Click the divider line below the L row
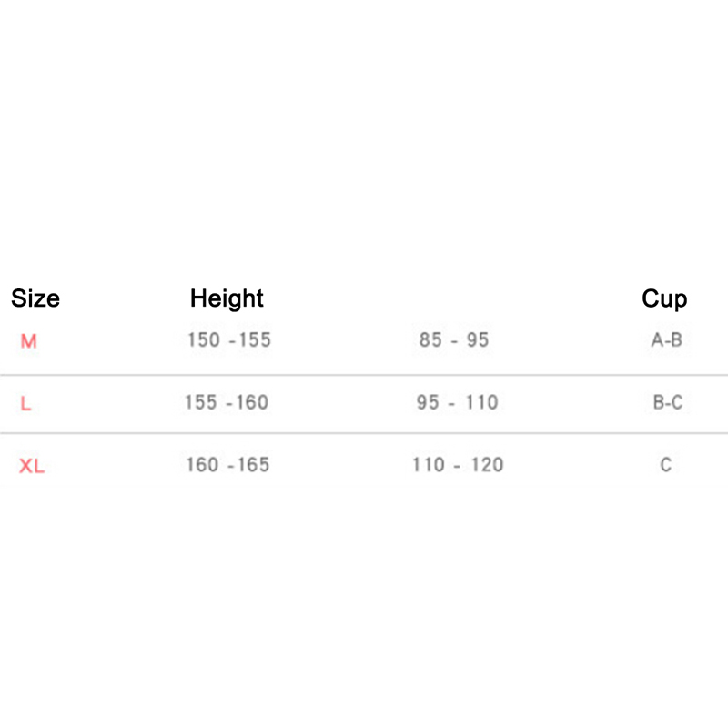Image resolution: width=728 pixels, height=728 pixels. (364, 434)
